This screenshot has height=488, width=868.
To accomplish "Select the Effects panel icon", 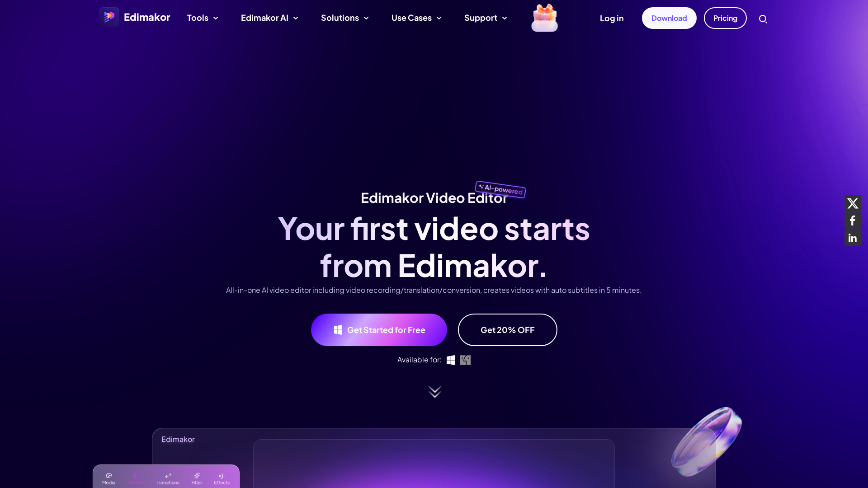I will [222, 475].
